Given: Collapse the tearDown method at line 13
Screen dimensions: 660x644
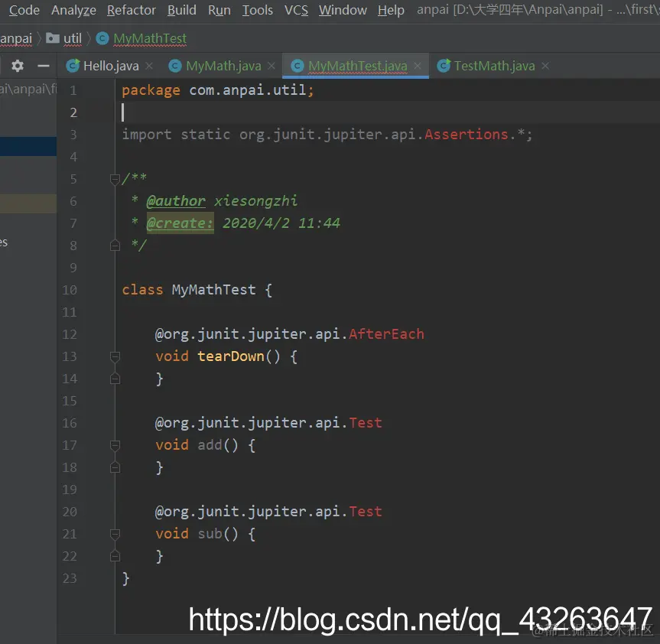Looking at the screenshot, I should pyautogui.click(x=115, y=357).
